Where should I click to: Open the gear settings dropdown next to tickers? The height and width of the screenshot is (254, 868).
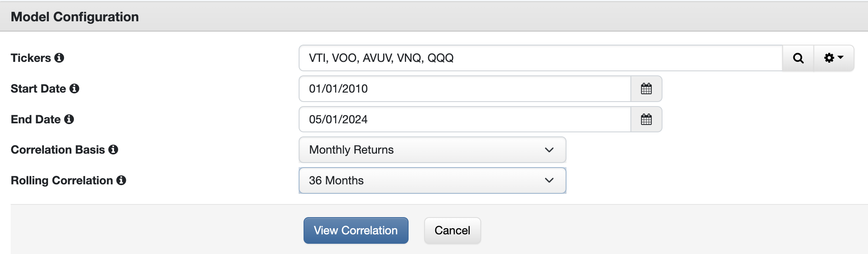[x=834, y=58]
